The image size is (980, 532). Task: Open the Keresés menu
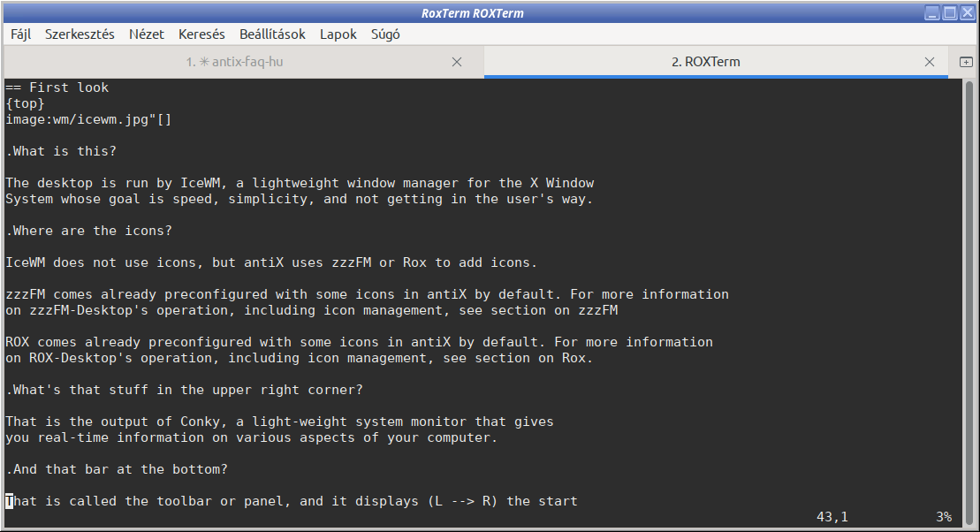click(x=201, y=34)
